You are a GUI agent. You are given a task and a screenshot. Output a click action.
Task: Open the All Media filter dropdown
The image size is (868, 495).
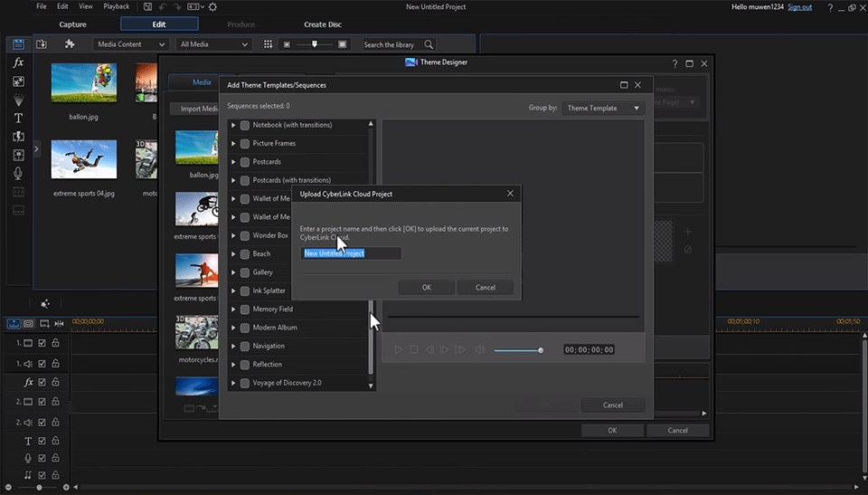coord(213,44)
